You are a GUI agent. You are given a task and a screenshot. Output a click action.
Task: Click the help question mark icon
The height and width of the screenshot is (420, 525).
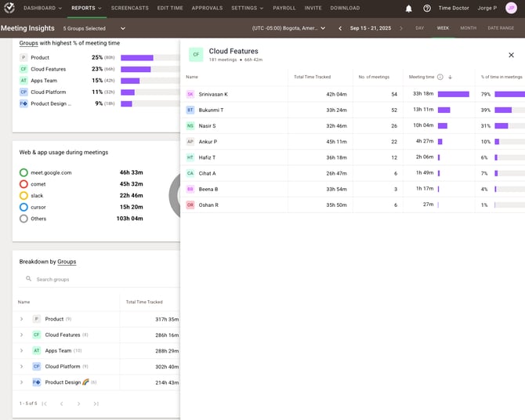pyautogui.click(x=426, y=8)
